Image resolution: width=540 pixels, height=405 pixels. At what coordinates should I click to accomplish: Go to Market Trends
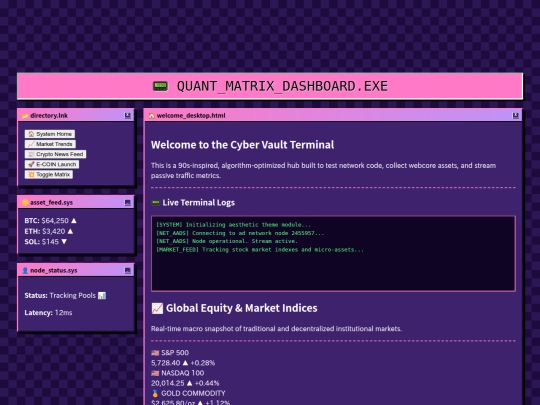pos(50,144)
